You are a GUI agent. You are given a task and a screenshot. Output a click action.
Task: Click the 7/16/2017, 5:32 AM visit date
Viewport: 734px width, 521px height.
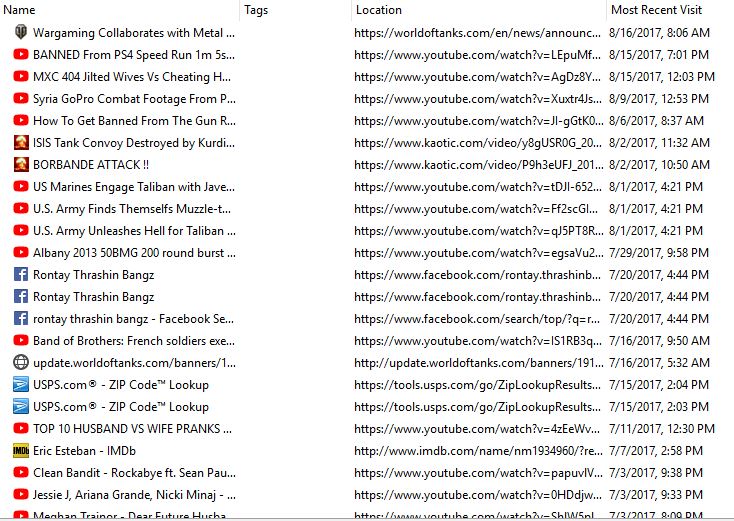[659, 363]
